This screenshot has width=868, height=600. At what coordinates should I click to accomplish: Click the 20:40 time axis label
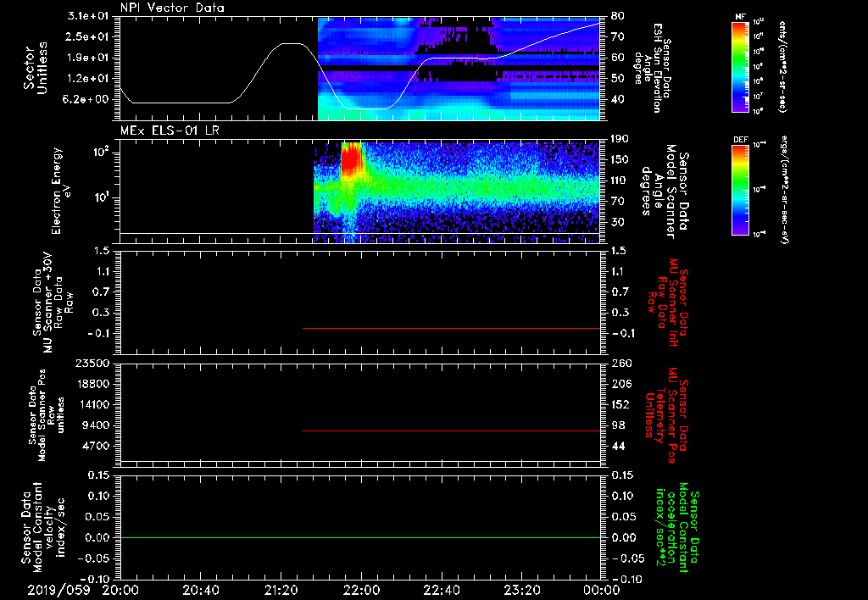click(x=200, y=590)
